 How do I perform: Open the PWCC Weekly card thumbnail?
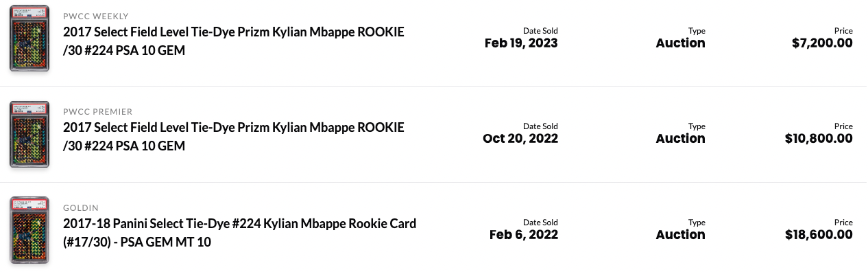pos(29,38)
